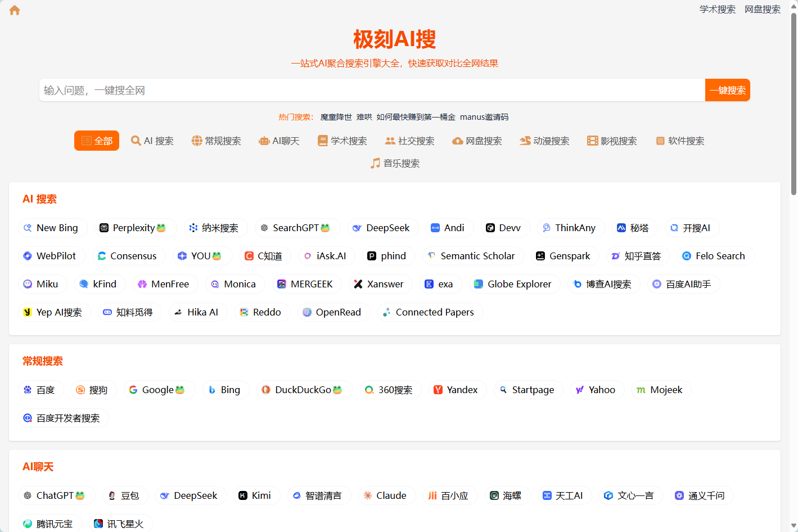Open the Globe Explorer chip

513,284
